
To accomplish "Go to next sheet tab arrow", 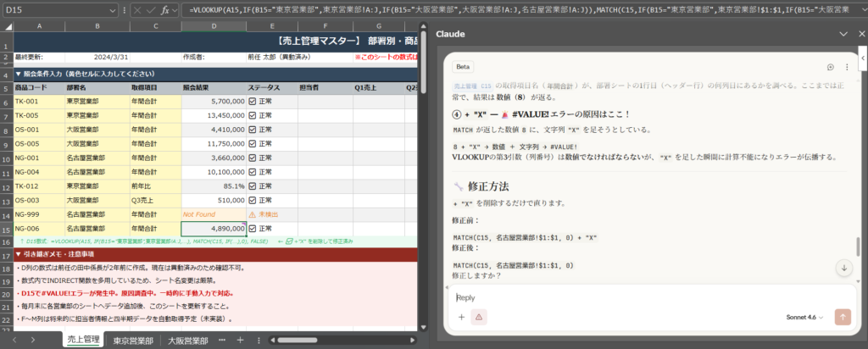I will click(x=33, y=340).
